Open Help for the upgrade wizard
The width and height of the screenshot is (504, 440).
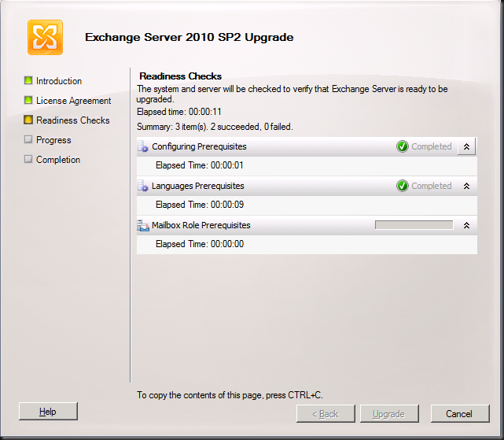click(48, 412)
